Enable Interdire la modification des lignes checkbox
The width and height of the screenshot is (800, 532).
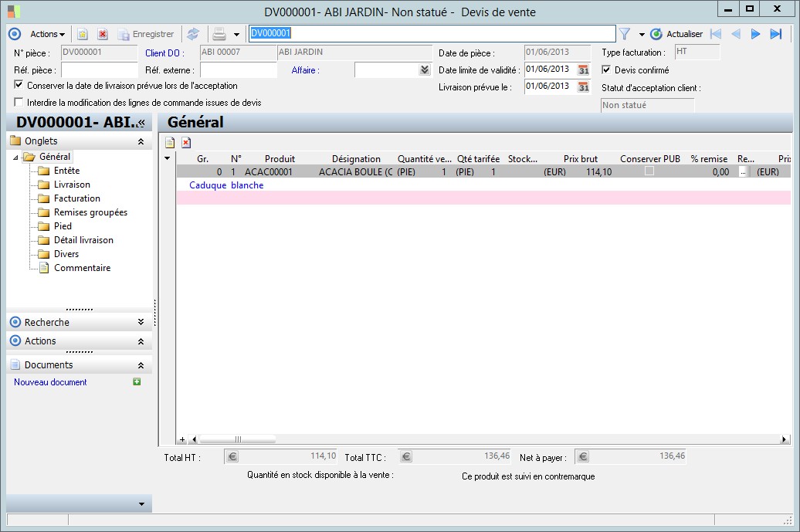pyautogui.click(x=19, y=102)
